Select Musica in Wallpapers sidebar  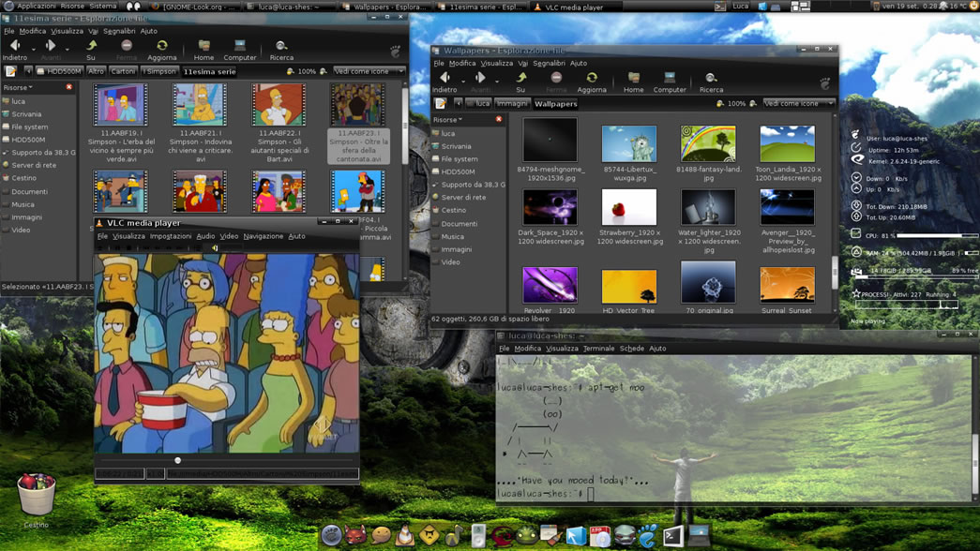pos(453,237)
